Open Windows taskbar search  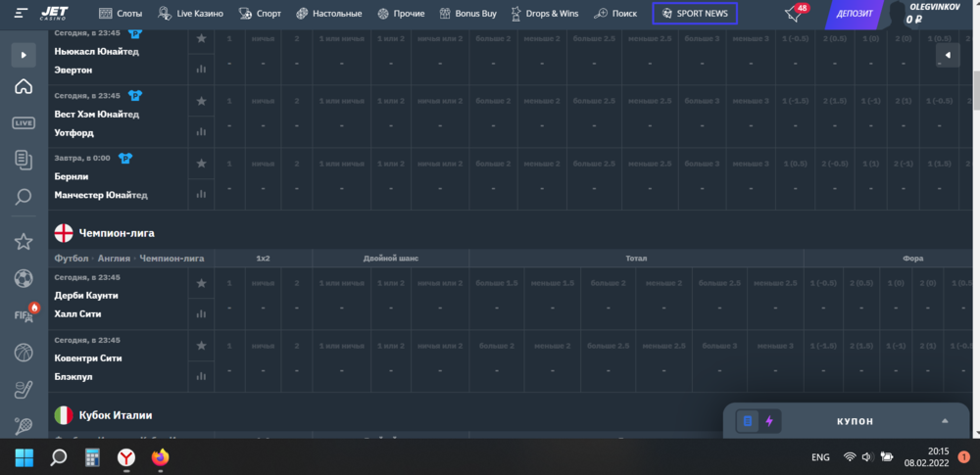[58, 458]
